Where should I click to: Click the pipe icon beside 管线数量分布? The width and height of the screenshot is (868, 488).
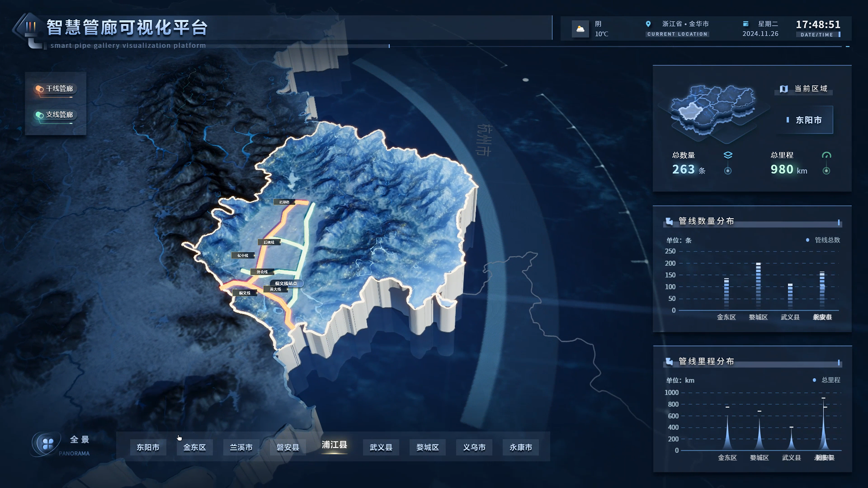pos(669,221)
